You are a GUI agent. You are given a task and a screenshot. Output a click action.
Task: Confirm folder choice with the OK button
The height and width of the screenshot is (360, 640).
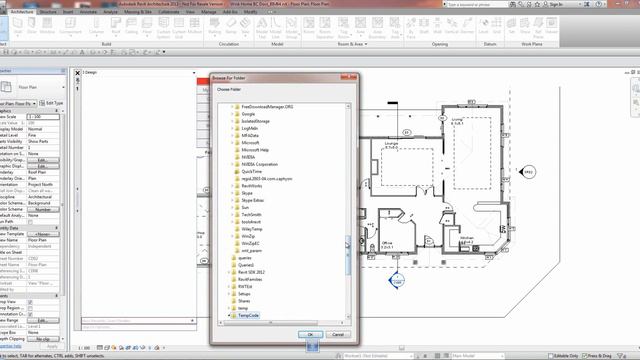(310, 334)
